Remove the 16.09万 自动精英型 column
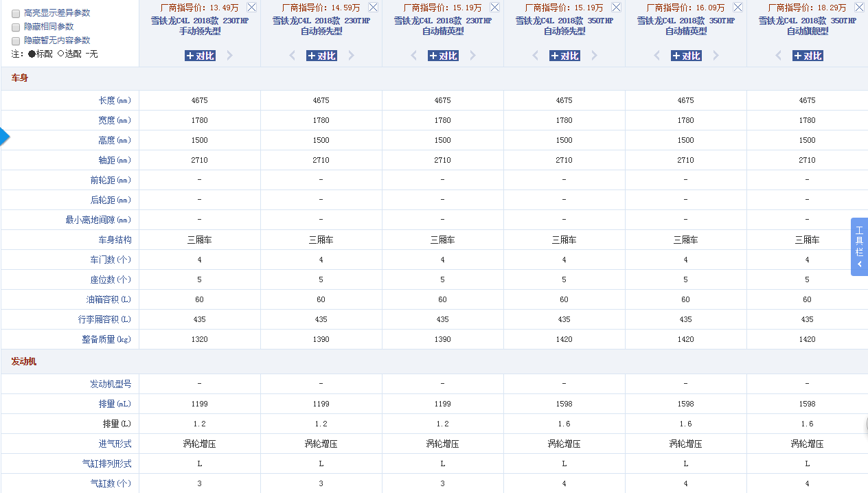This screenshot has width=868, height=493. [738, 7]
